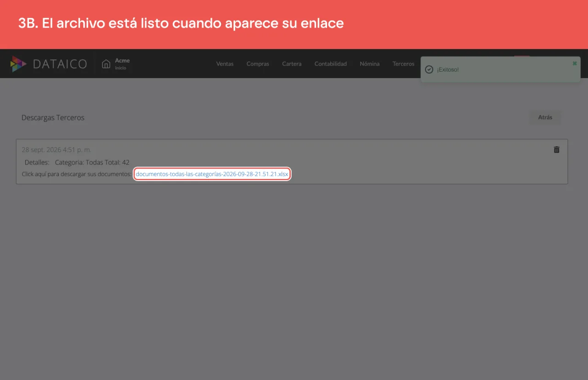Open the Terceros menu

point(403,64)
